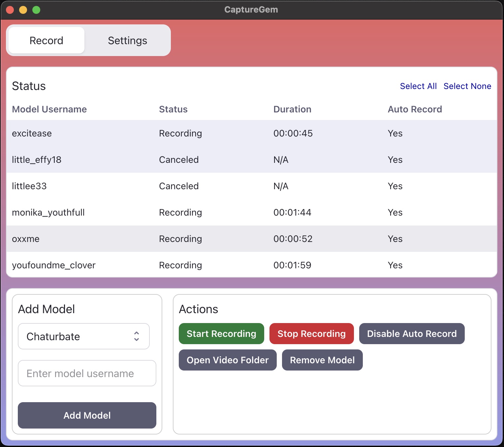Open Video Folder via Actions panel
504x447 pixels.
[x=228, y=360]
